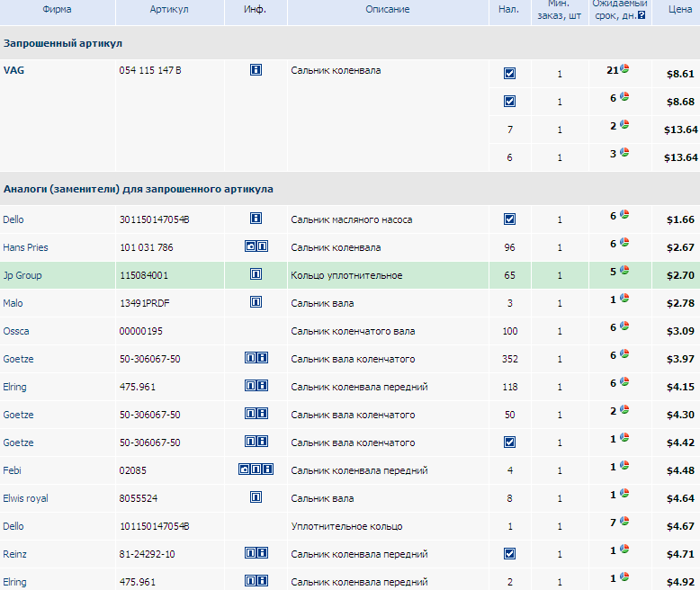Open info icon for VAG 054 115 147 B
Image resolution: width=700 pixels, height=590 pixels.
256,69
